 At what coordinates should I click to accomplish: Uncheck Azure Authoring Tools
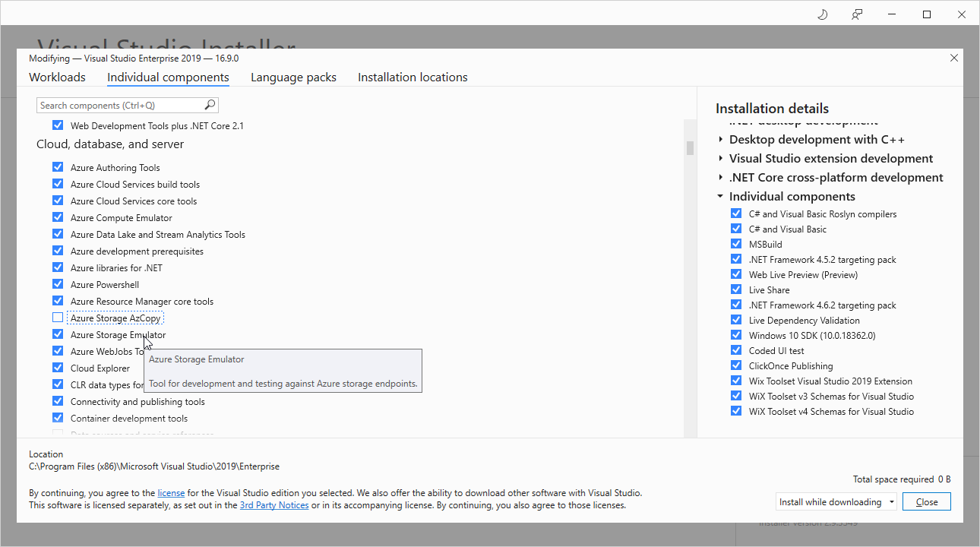coord(58,167)
